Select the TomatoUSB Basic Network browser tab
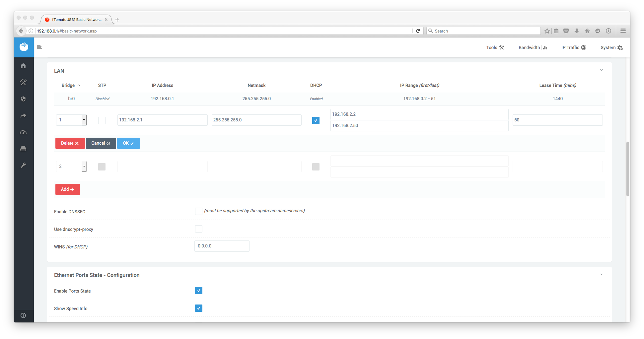 point(76,20)
